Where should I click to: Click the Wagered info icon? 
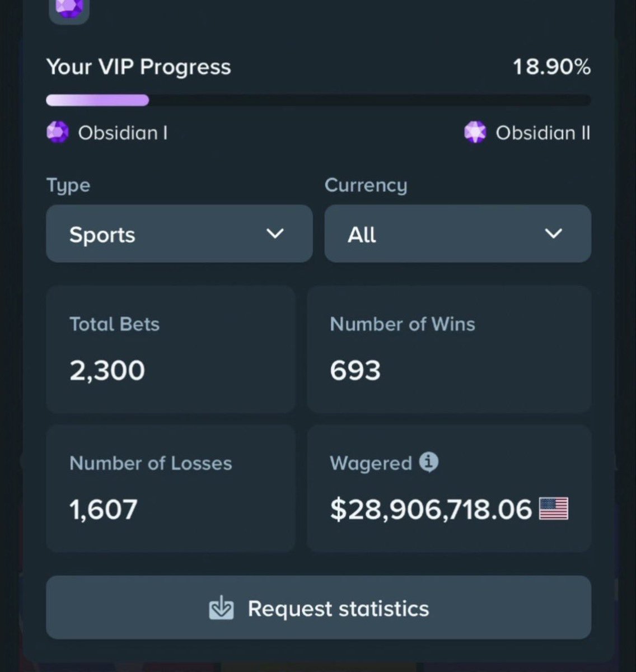[429, 463]
